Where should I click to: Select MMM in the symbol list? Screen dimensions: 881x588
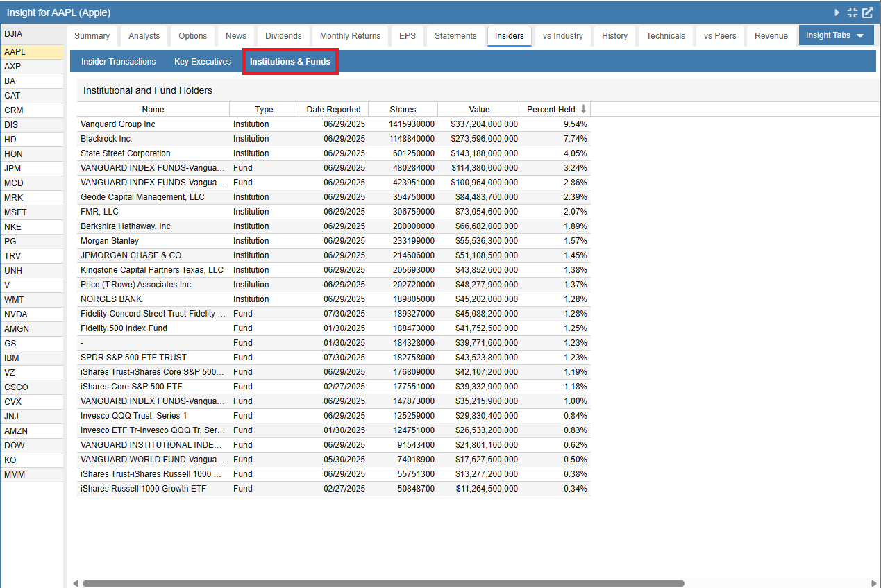32,475
